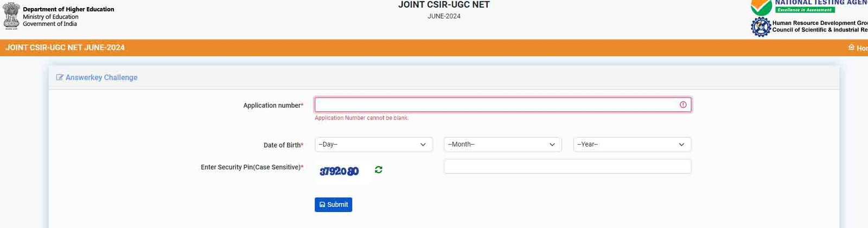Click the Home icon in orange bar
Viewport: 868px width, 228px height.
click(x=851, y=48)
